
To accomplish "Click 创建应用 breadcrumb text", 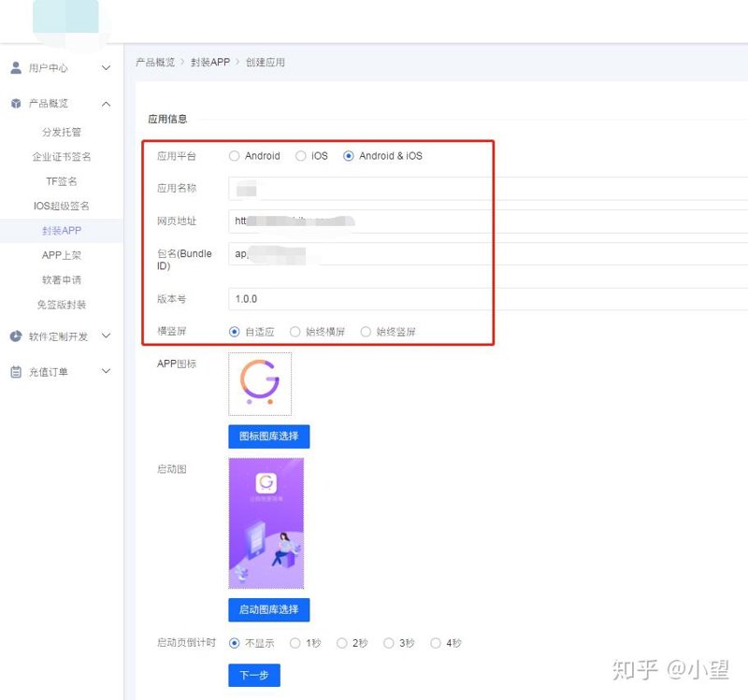I will pos(266,63).
